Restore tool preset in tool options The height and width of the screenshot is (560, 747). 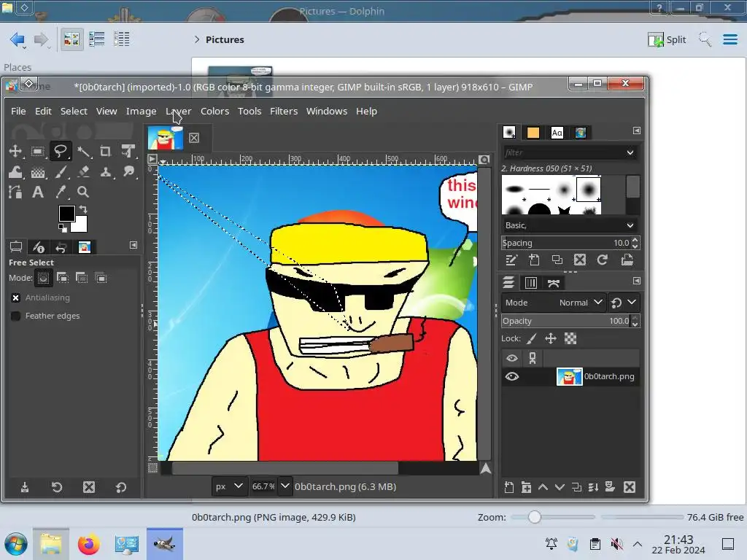click(x=57, y=486)
